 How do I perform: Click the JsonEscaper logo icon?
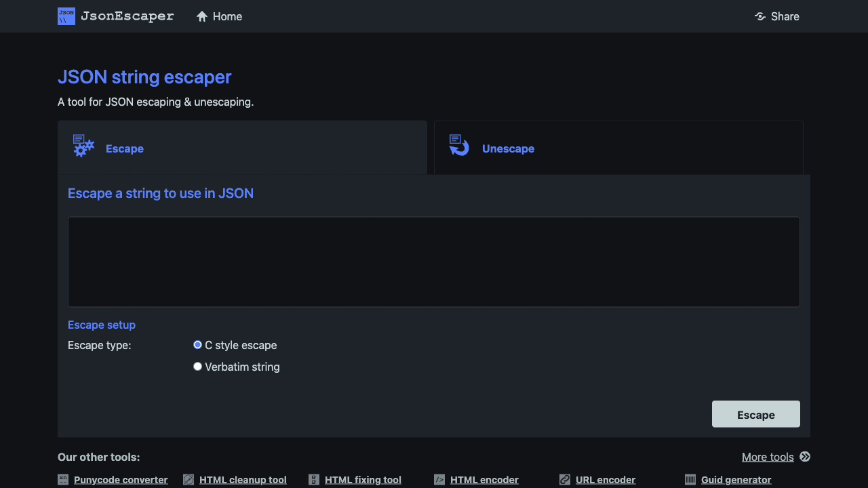[66, 16]
